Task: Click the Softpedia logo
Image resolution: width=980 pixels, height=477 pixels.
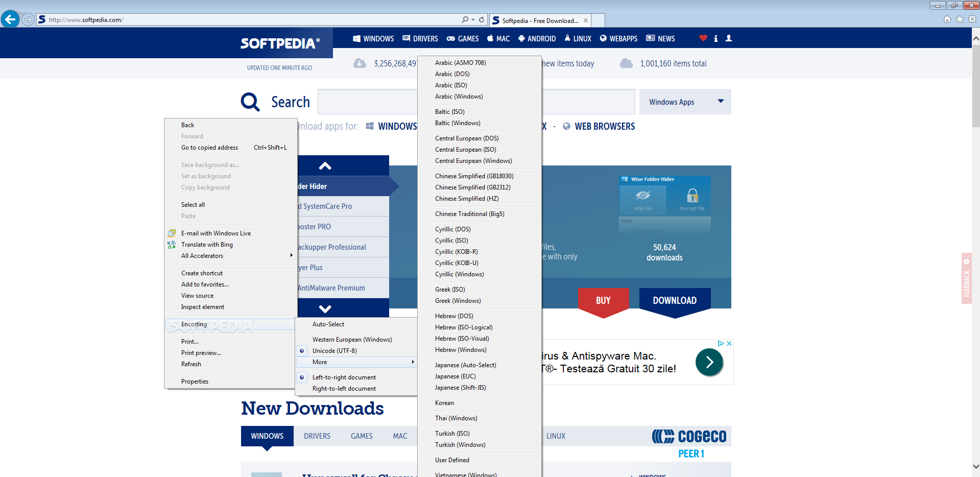Action: tap(280, 43)
